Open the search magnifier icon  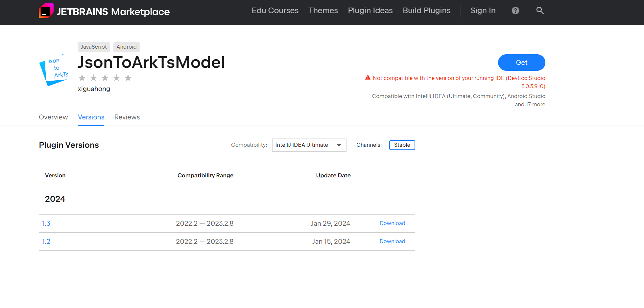click(x=540, y=11)
